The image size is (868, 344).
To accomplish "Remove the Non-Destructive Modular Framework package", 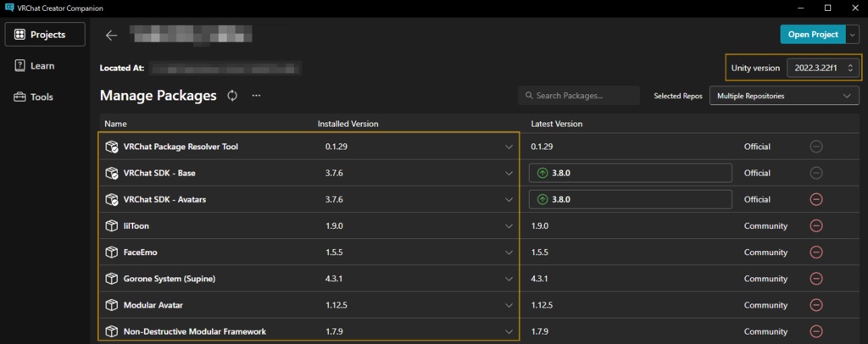I will coord(816,332).
